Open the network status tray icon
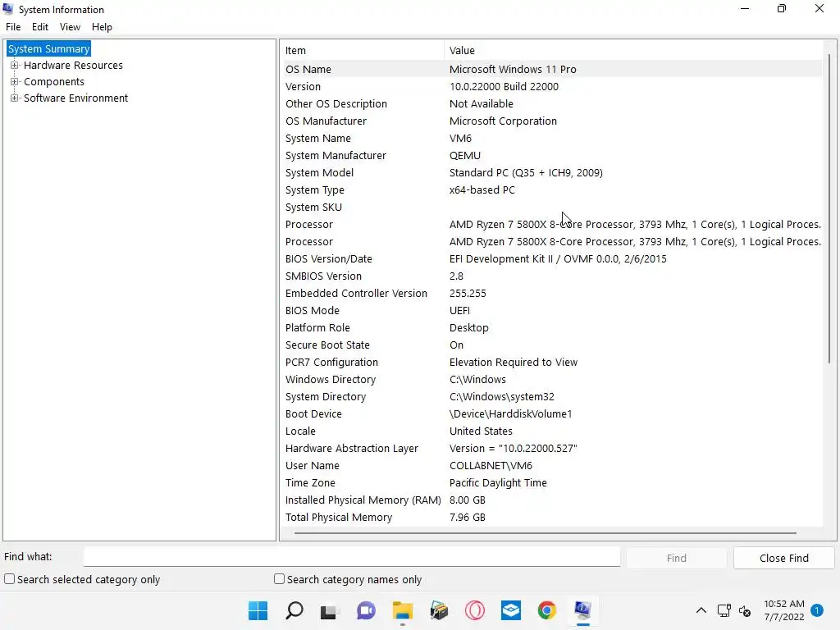This screenshot has width=840, height=630. pyautogui.click(x=724, y=610)
